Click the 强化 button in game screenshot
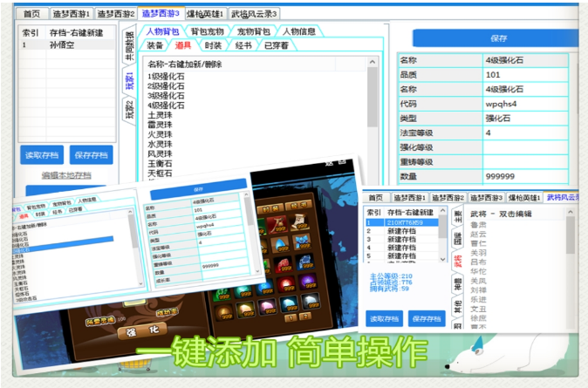 [x=143, y=332]
